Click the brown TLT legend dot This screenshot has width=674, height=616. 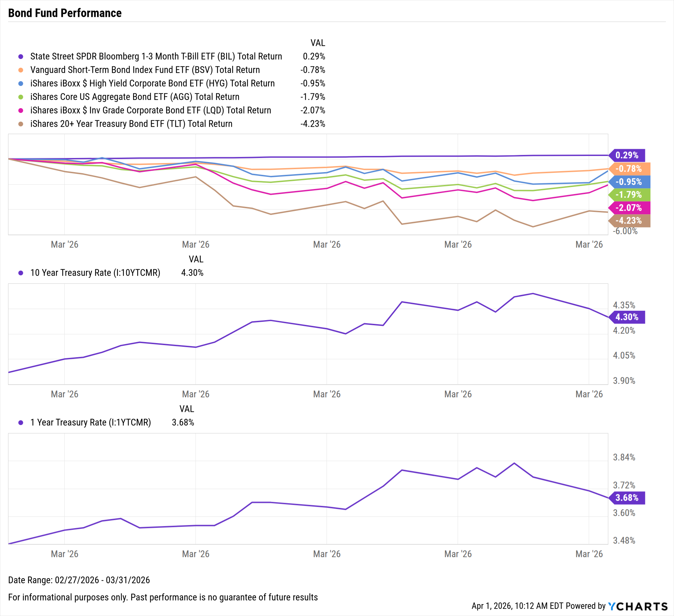21,124
